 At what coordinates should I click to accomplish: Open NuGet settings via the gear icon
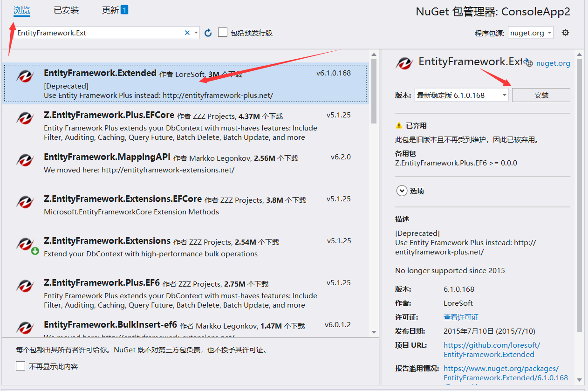[565, 33]
